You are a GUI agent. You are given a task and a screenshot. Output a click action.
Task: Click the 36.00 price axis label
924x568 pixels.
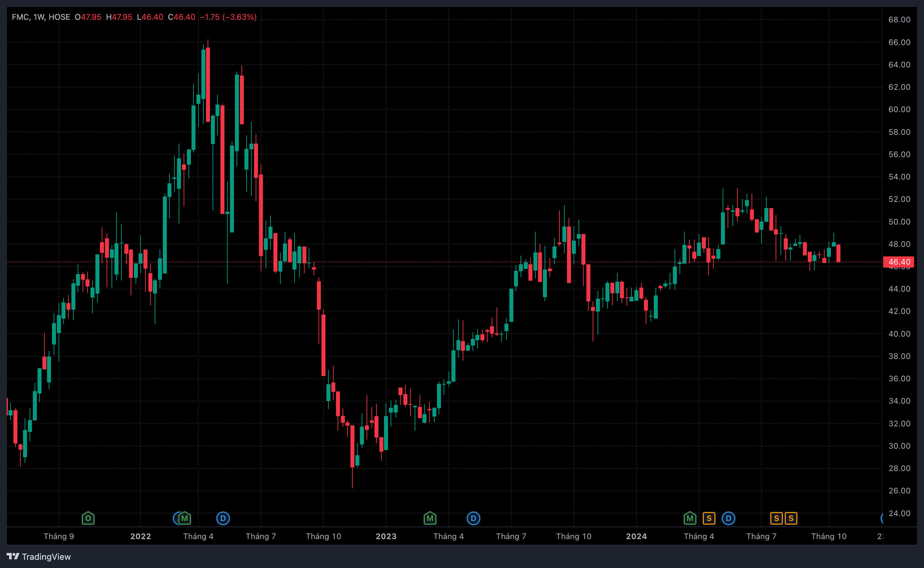pyautogui.click(x=899, y=379)
